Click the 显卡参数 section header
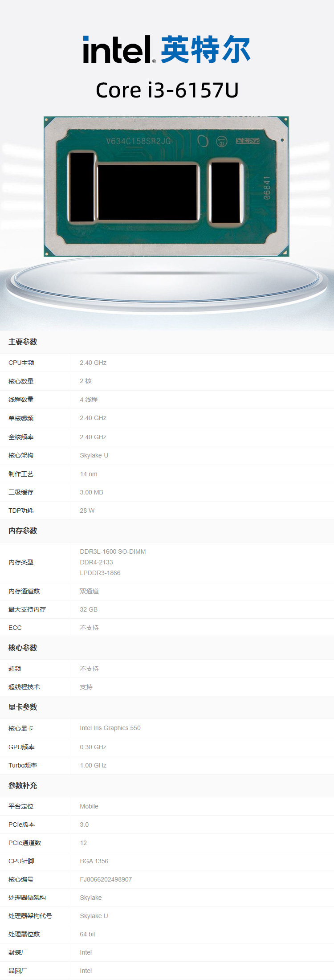The image size is (334, 980). click(x=23, y=707)
